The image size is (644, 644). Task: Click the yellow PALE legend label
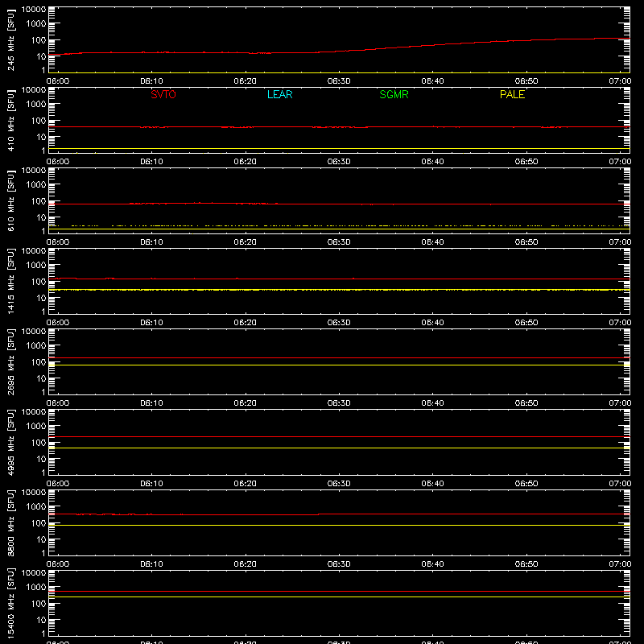[x=512, y=94]
